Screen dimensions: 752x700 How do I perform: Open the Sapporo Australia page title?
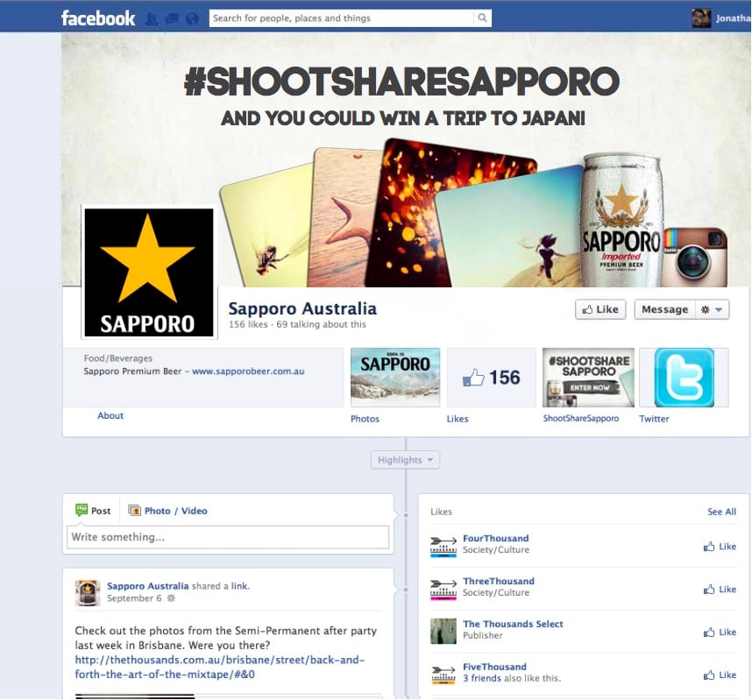[x=302, y=308]
